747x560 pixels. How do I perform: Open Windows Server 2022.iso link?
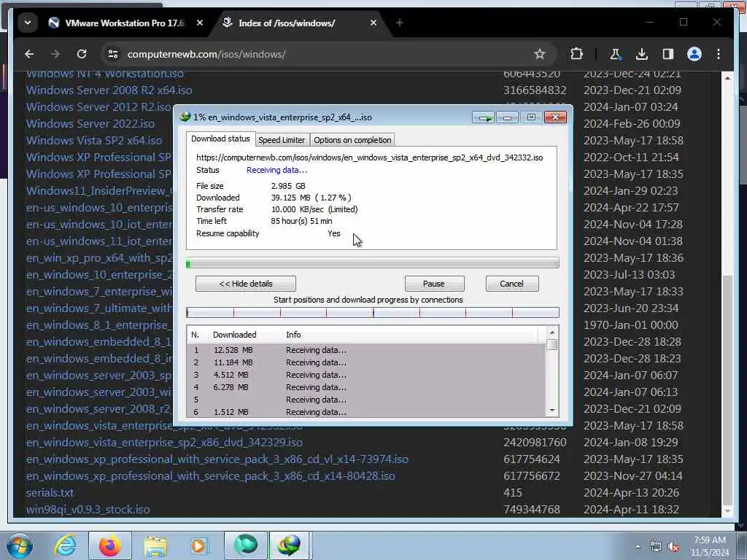[x=90, y=124]
